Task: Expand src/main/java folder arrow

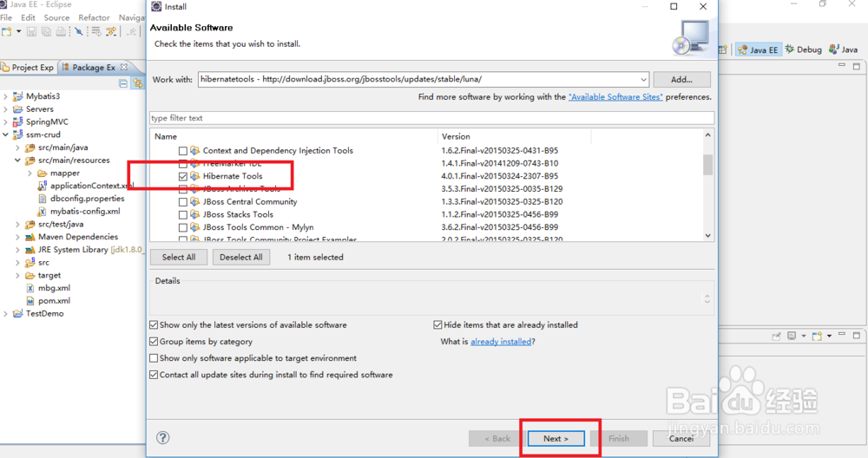Action: click(x=17, y=147)
